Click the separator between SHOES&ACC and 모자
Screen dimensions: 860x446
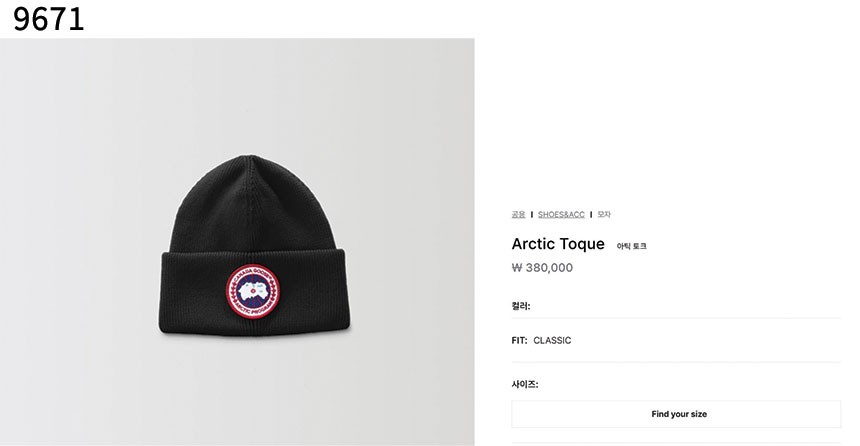point(591,214)
